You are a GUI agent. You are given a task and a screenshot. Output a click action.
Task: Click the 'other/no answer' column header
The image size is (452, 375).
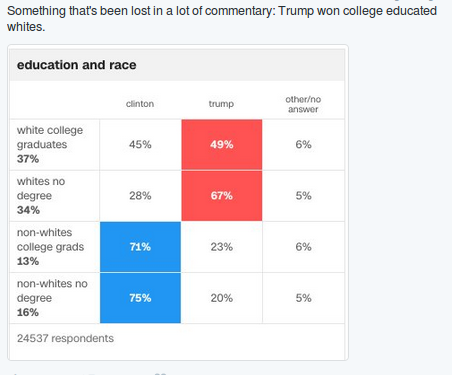click(303, 104)
